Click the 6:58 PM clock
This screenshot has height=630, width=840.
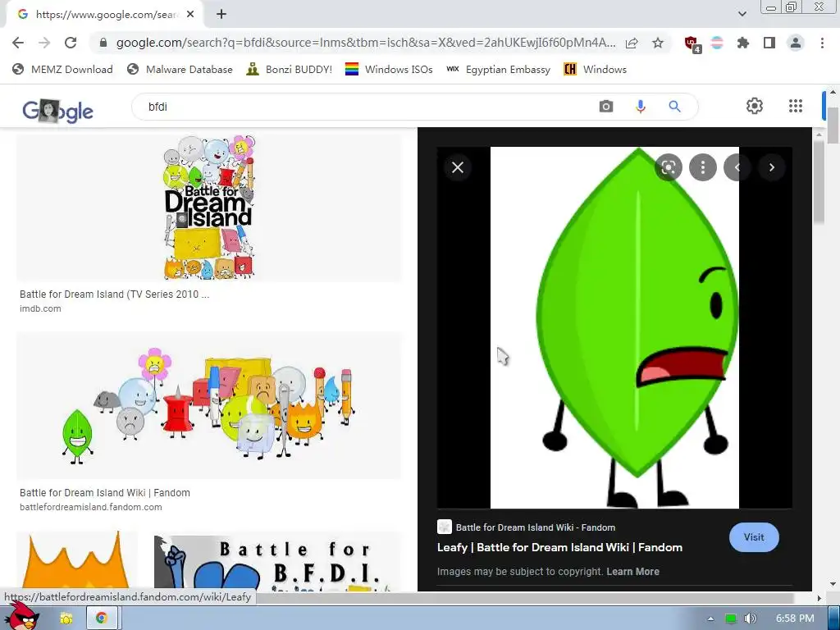point(795,619)
